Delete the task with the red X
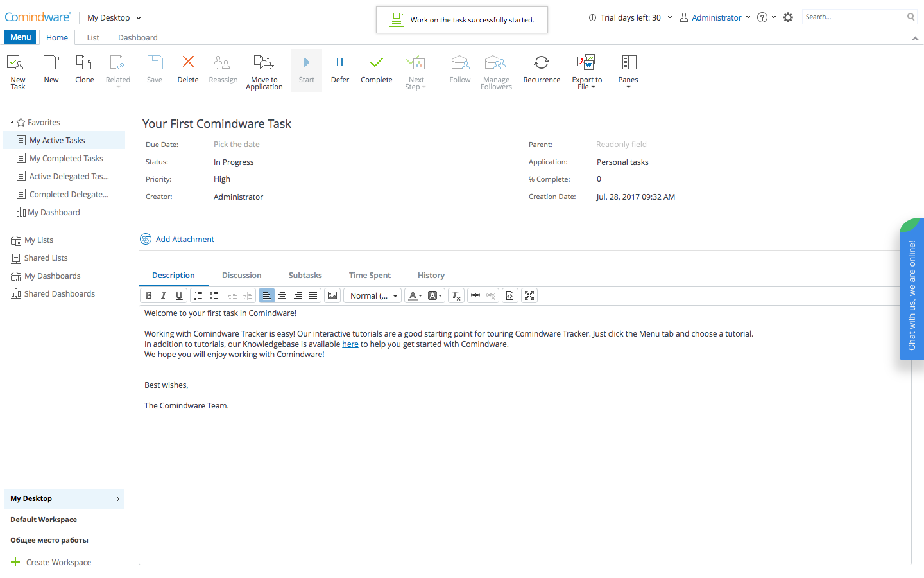This screenshot has width=924, height=578. coord(188,69)
